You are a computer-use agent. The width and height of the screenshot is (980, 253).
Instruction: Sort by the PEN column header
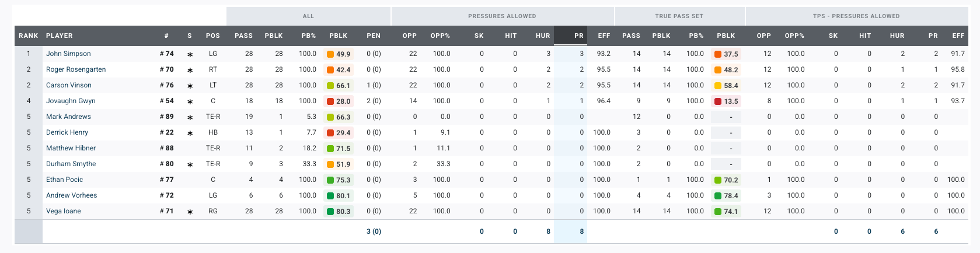click(374, 36)
